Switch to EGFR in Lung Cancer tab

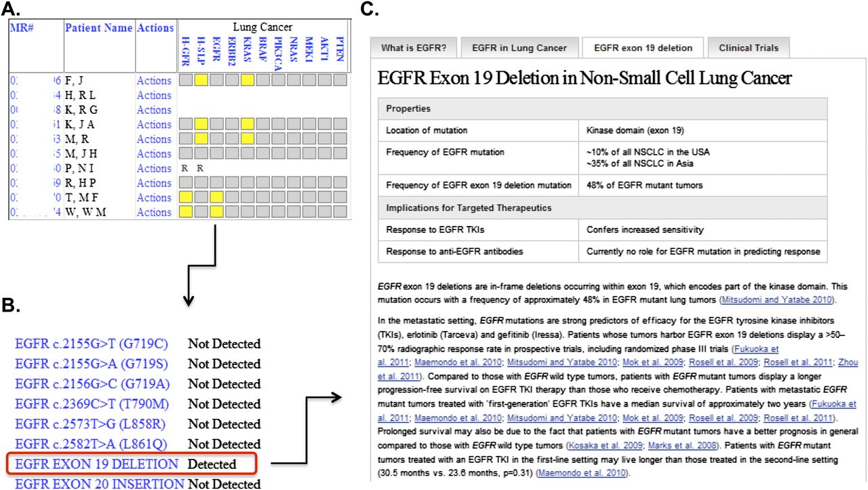point(519,48)
